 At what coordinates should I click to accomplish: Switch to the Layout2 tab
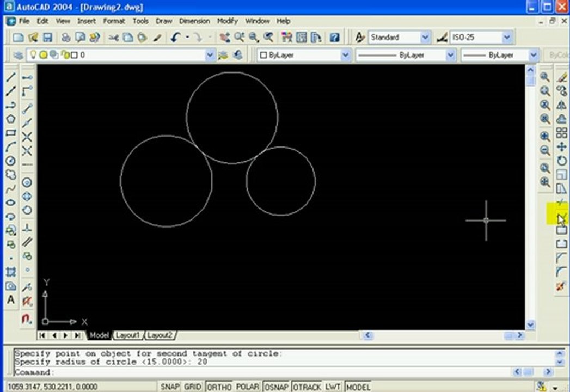160,335
